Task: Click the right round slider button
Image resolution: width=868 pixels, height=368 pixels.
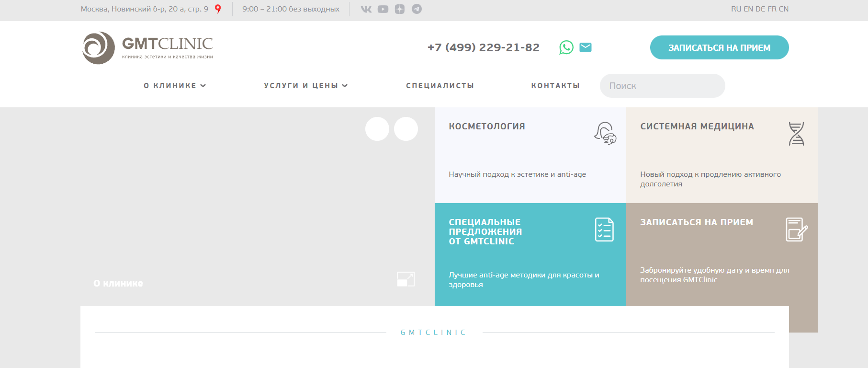Action: click(x=406, y=129)
